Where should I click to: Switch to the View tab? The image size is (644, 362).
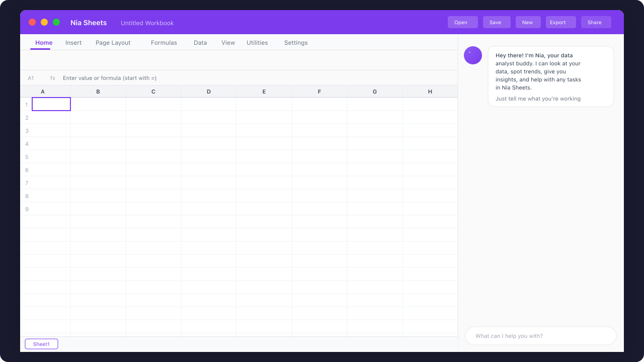[228, 43]
